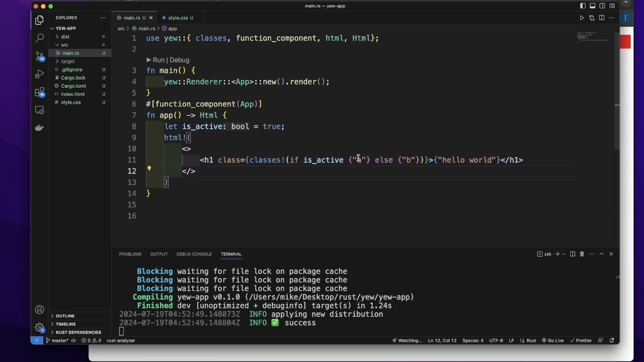Click the Run code lens above main

[158, 60]
